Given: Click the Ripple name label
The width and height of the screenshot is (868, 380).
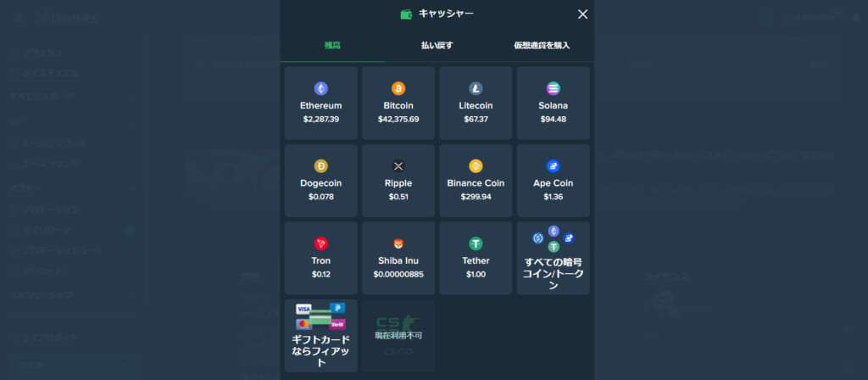Looking at the screenshot, I should 398,183.
